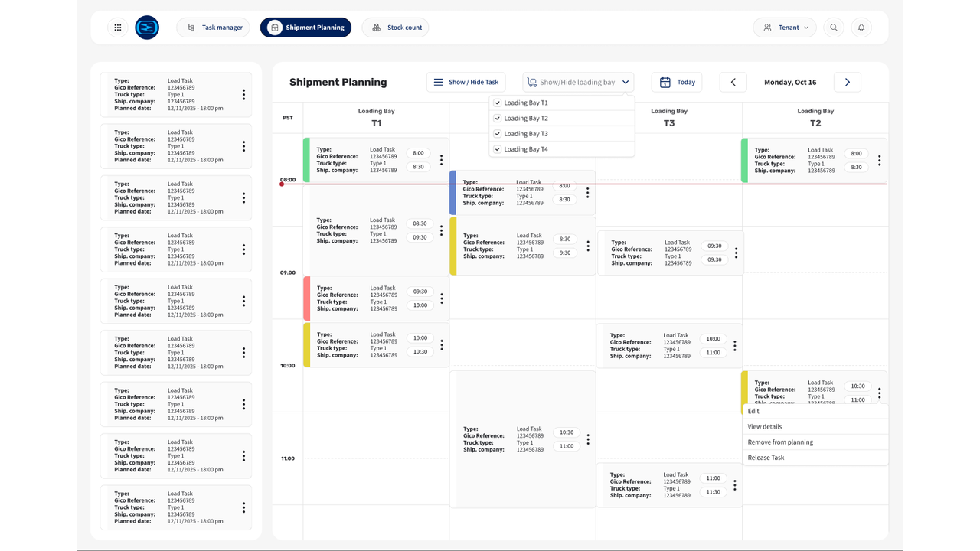Open the search magnifier icon
Viewport: 980px width, 551px height.
[834, 28]
